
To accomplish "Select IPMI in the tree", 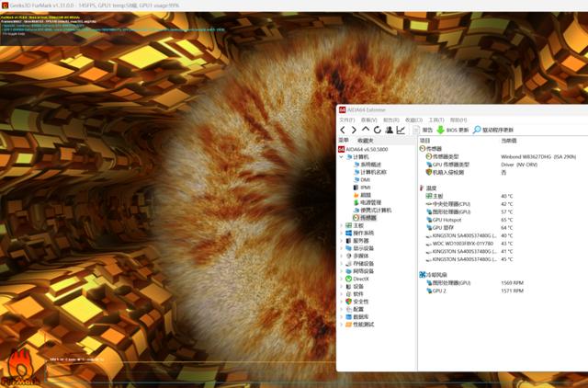I will point(366,188).
